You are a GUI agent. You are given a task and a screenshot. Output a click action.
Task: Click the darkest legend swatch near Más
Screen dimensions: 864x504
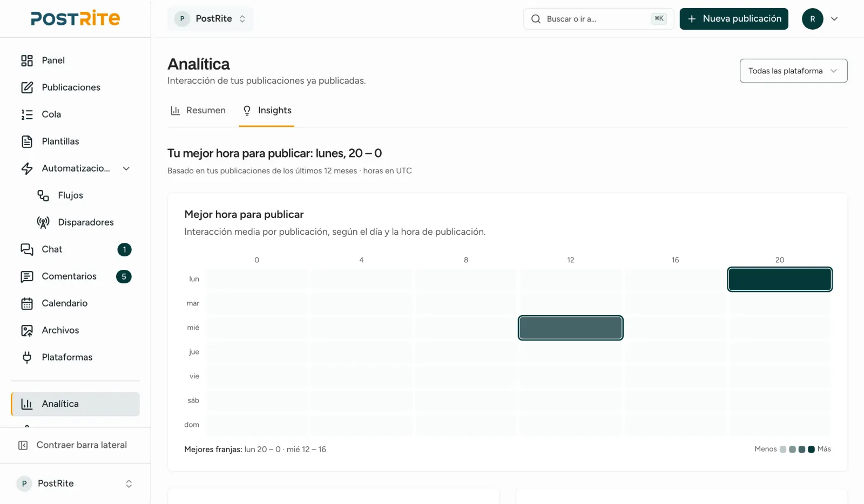point(811,449)
